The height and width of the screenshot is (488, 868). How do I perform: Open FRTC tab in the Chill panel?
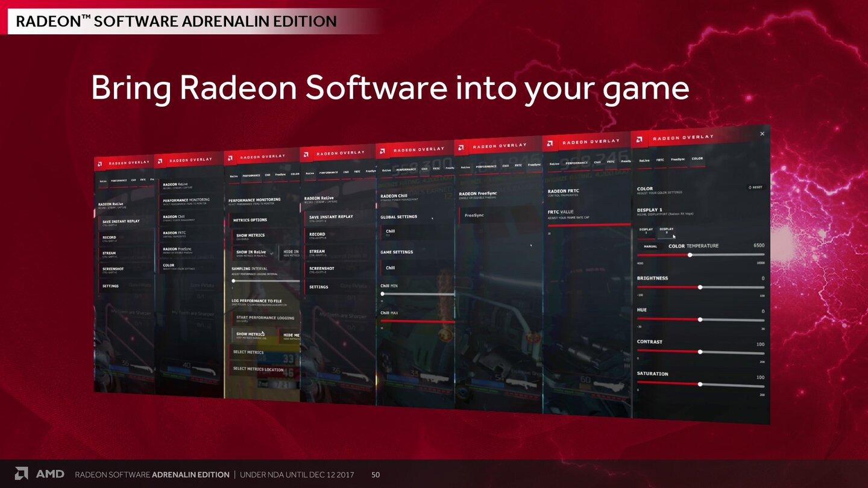(x=438, y=169)
